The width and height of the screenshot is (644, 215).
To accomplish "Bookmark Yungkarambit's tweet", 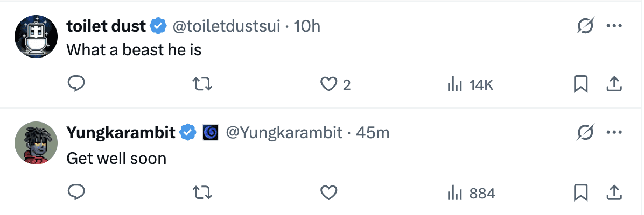I will click(580, 192).
